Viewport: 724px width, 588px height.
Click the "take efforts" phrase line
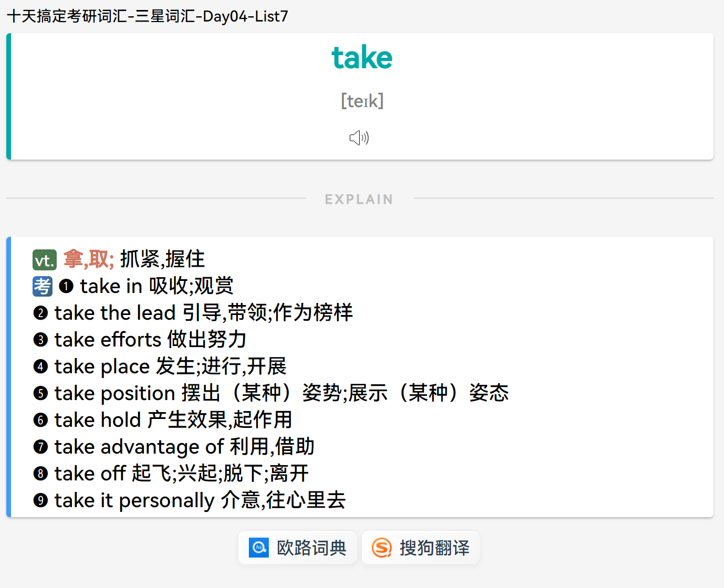(x=150, y=340)
